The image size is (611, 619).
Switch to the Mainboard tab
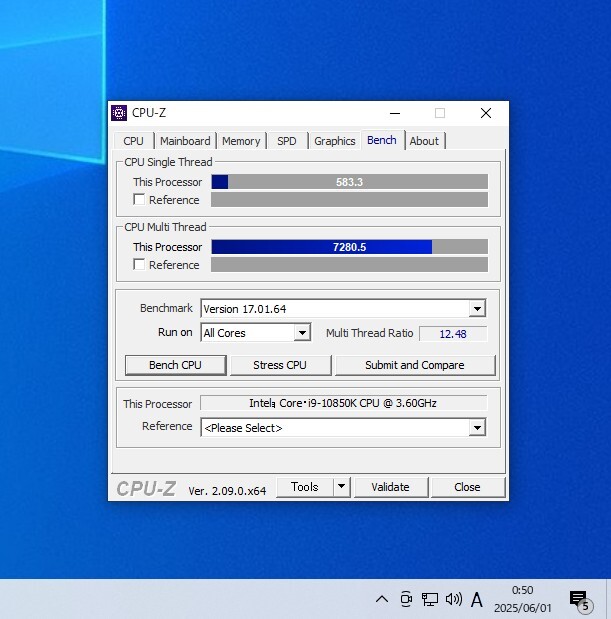point(185,141)
